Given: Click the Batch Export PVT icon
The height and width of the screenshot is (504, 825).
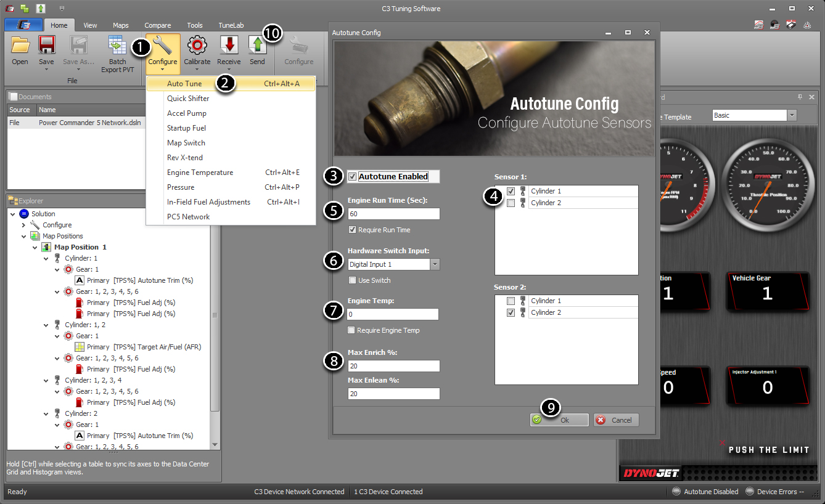Looking at the screenshot, I should 117,46.
